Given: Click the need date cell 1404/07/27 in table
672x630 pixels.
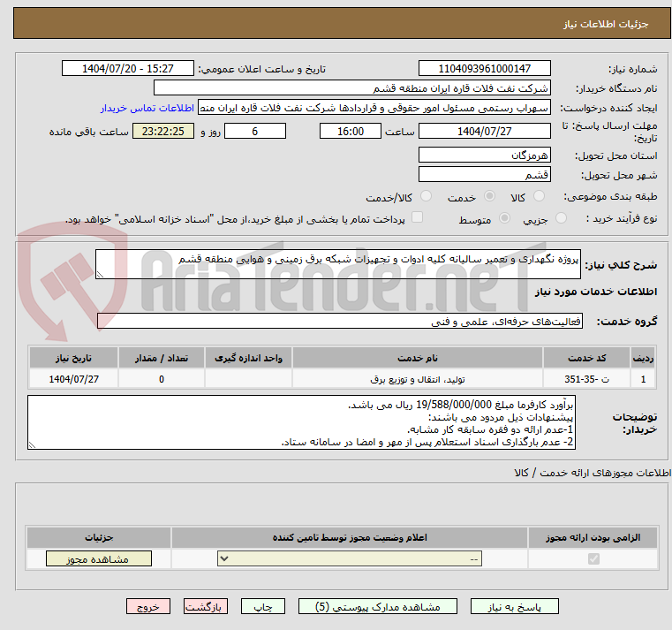Looking at the screenshot, I should [73, 379].
